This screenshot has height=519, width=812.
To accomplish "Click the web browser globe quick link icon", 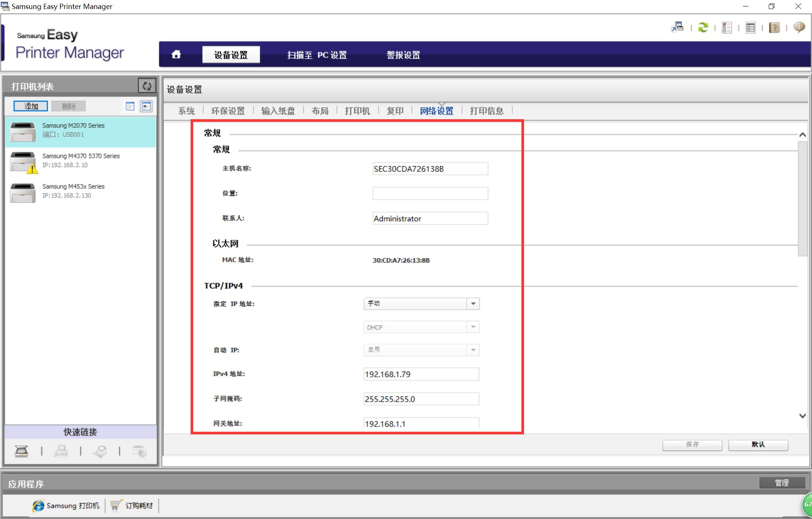I will coord(139,451).
